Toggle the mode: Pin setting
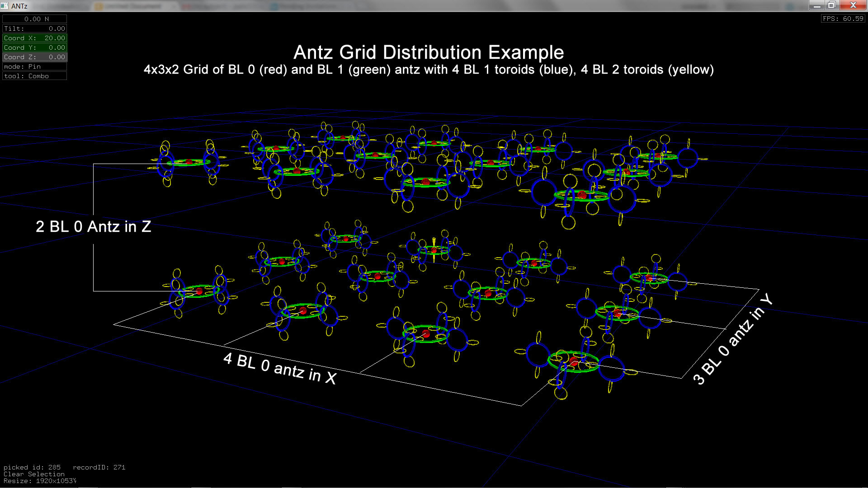 (35, 66)
